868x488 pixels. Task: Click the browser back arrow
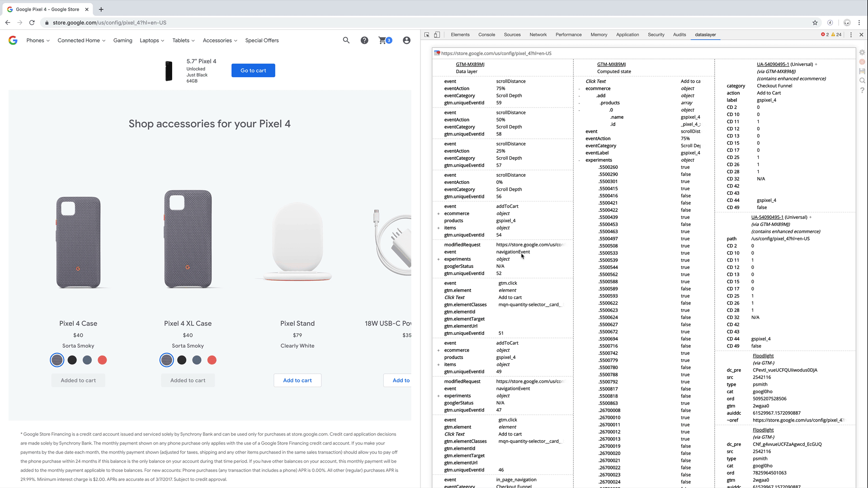tap(8, 23)
